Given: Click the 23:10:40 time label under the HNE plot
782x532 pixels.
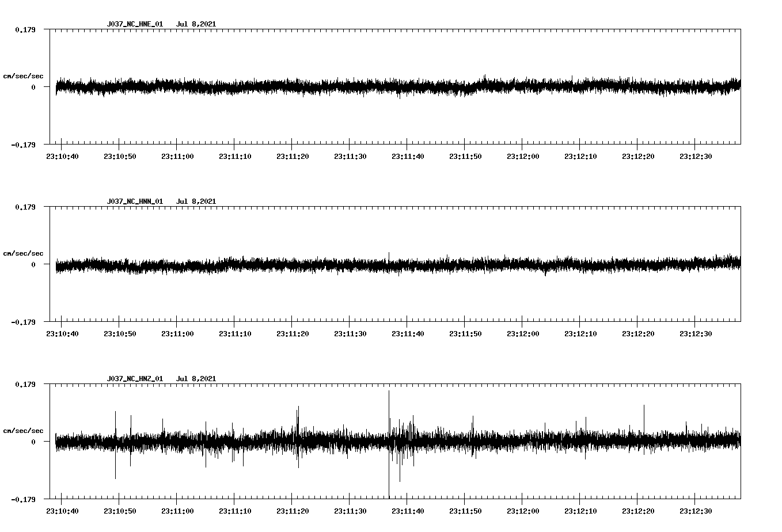Looking at the screenshot, I should pyautogui.click(x=62, y=157).
